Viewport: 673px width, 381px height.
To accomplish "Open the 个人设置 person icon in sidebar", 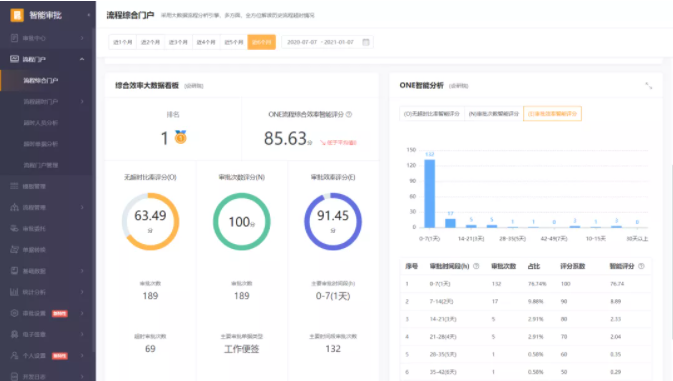I will click(14, 356).
